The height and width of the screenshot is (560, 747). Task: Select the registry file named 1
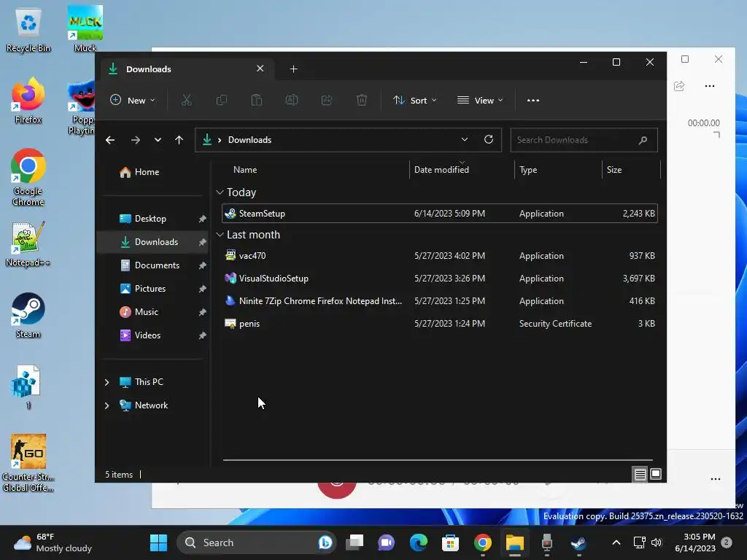tap(26, 387)
